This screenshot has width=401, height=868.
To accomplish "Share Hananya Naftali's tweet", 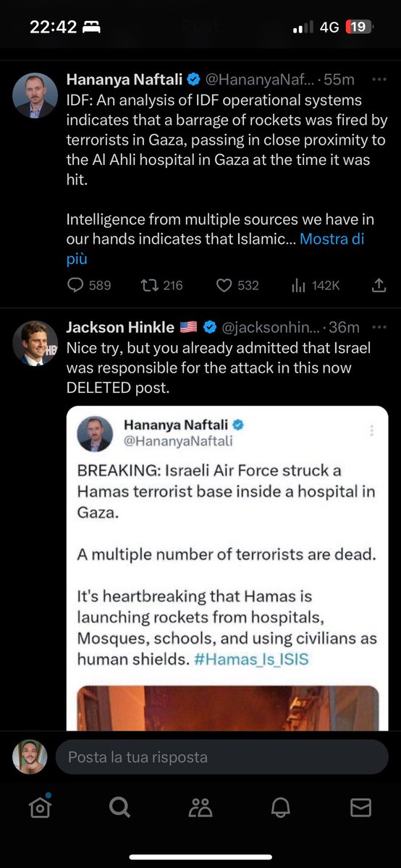I will pos(379,286).
